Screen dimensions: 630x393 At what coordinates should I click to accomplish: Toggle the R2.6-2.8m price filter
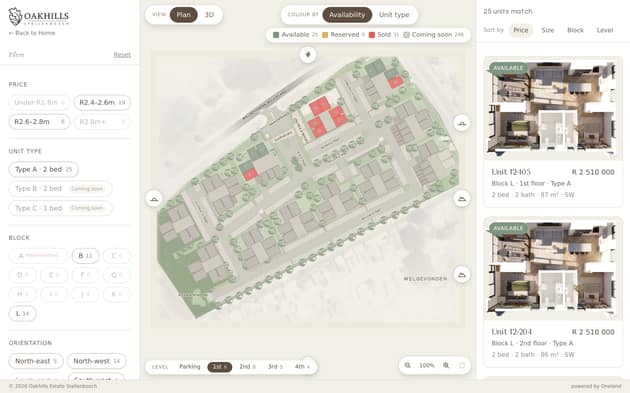point(39,122)
